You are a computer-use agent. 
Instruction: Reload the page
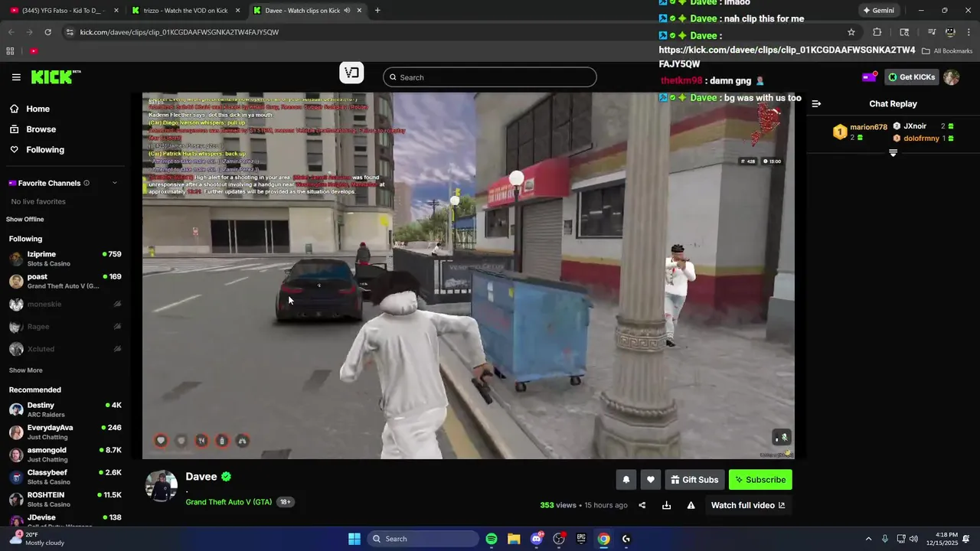point(47,32)
